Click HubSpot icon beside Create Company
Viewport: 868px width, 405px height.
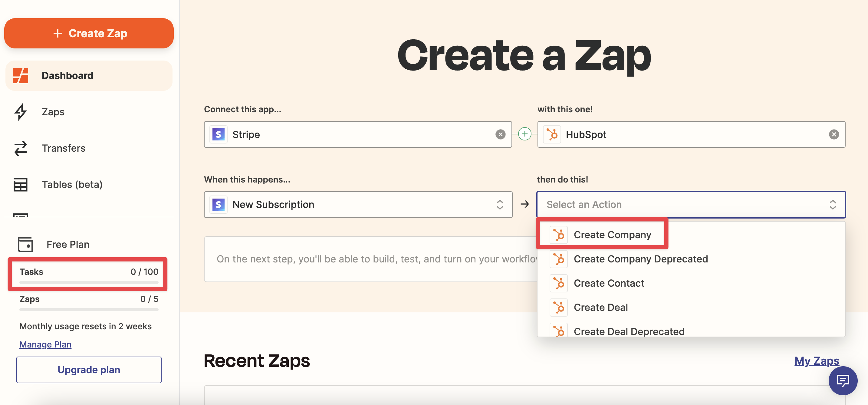558,235
